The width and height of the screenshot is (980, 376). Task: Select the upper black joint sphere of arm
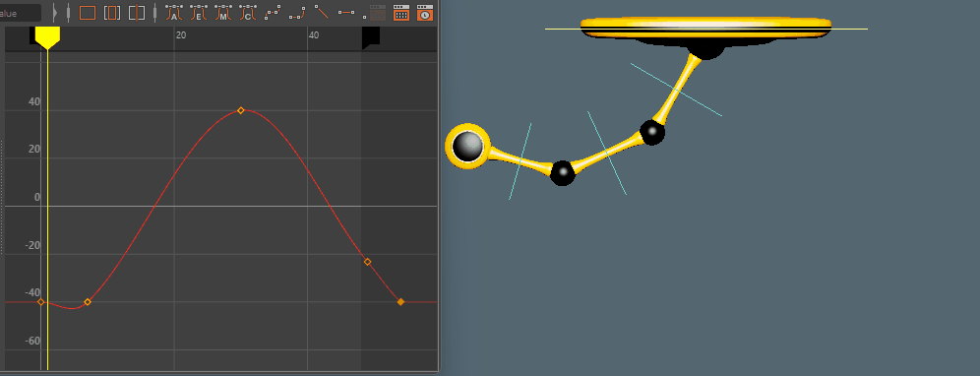click(x=652, y=133)
